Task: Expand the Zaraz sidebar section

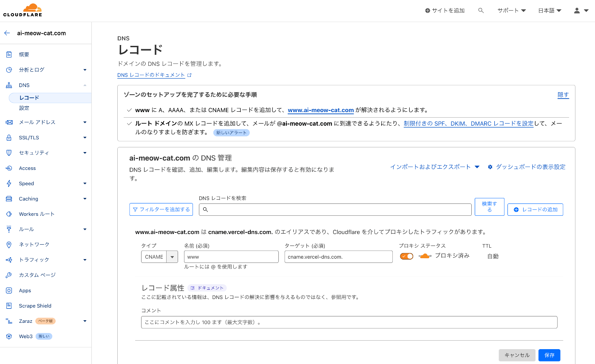Action: [85, 321]
